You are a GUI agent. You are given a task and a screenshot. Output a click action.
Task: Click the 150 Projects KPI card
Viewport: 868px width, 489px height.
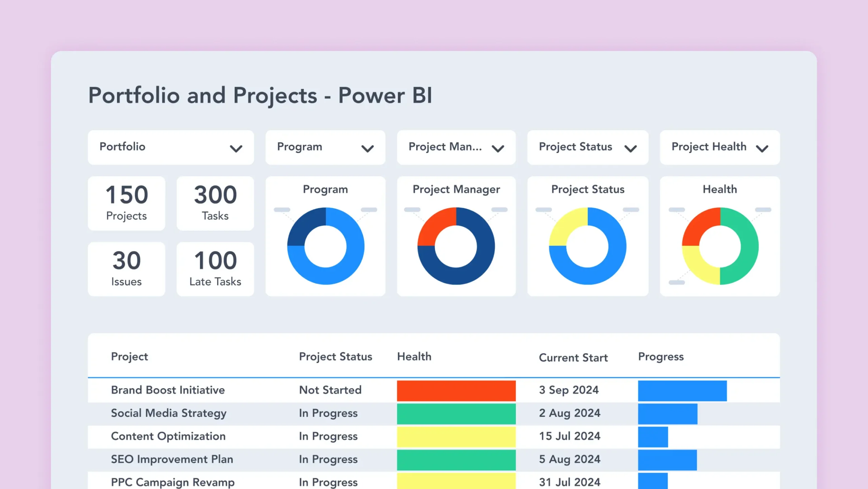coord(126,203)
